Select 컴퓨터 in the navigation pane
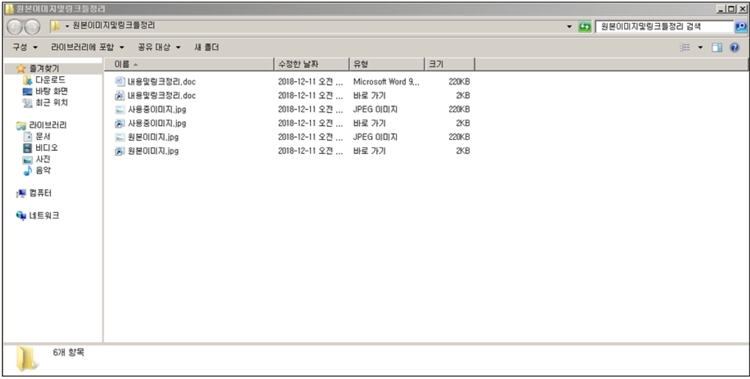The width and height of the screenshot is (750, 379). click(40, 193)
